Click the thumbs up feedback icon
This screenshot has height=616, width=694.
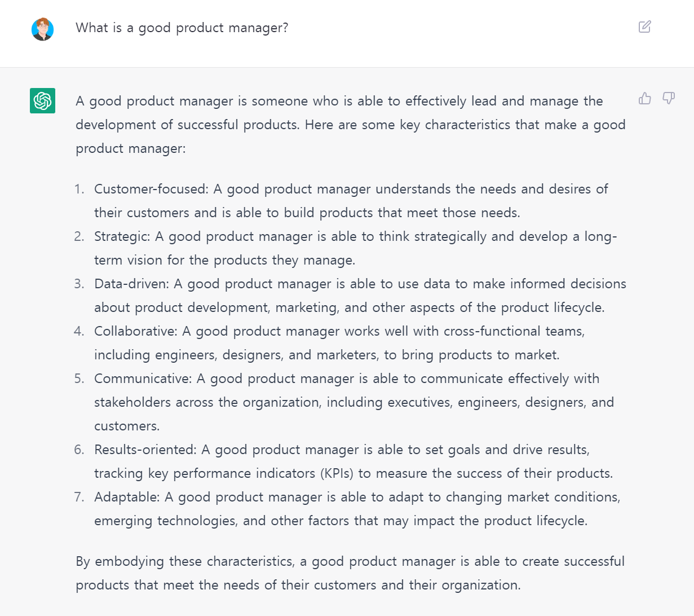[x=645, y=99]
